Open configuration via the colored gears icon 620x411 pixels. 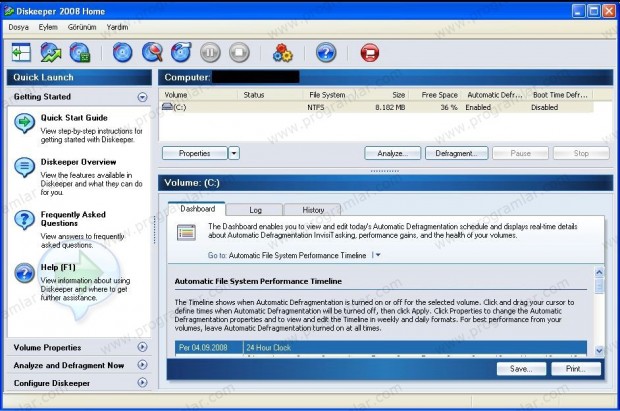tap(283, 53)
